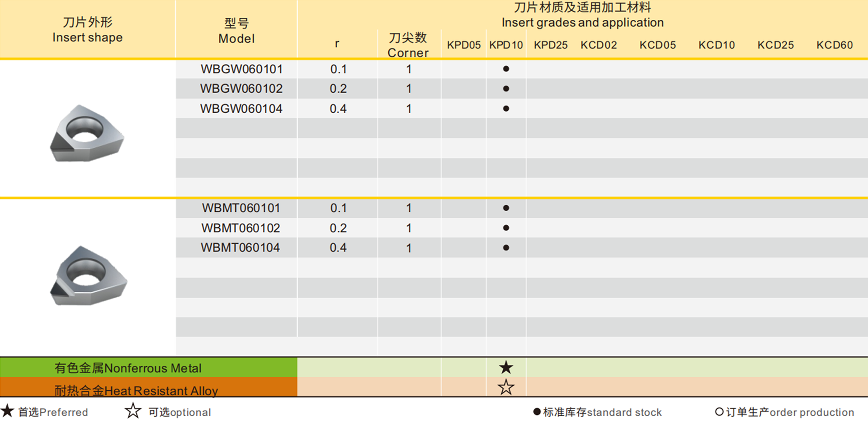The height and width of the screenshot is (428, 868).
Task: Select the KCD02 grade column header
Action: (x=599, y=45)
